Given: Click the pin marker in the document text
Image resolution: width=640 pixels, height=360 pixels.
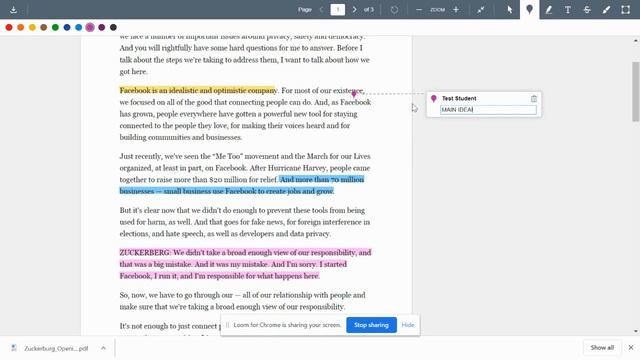Looking at the screenshot, I should pos(354,94).
